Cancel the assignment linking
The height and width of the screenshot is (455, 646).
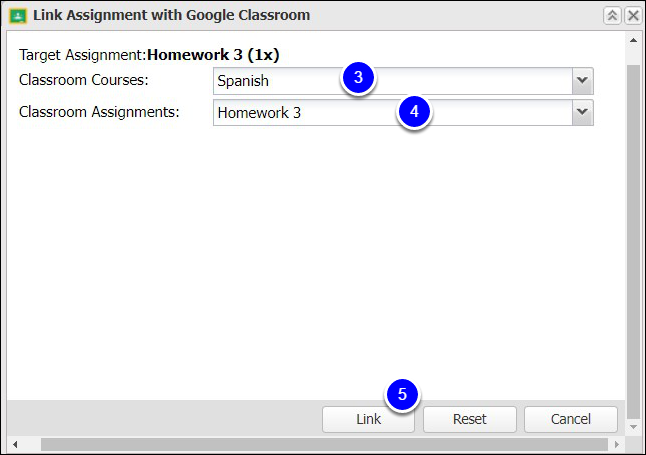click(x=571, y=419)
